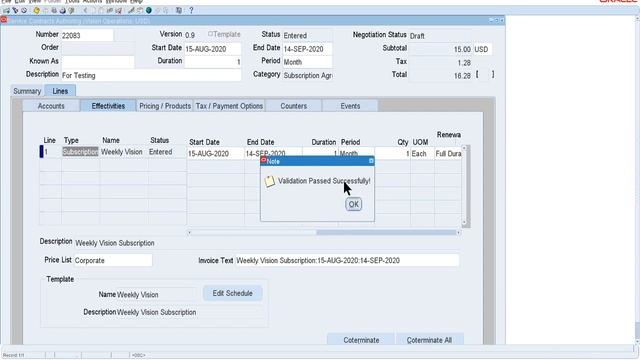Viewport: 640px width, 360px height.
Task: Click the UOM cell Each
Action: pyautogui.click(x=422, y=154)
